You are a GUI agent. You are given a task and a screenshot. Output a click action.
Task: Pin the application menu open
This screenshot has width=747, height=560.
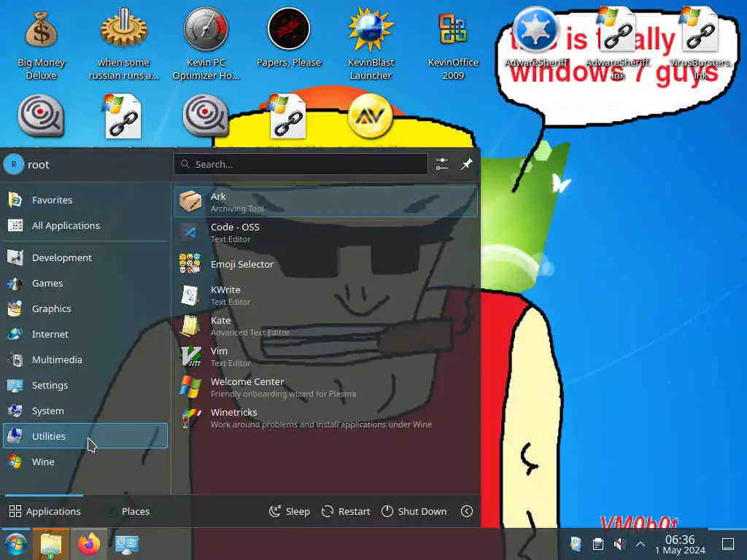pyautogui.click(x=466, y=164)
